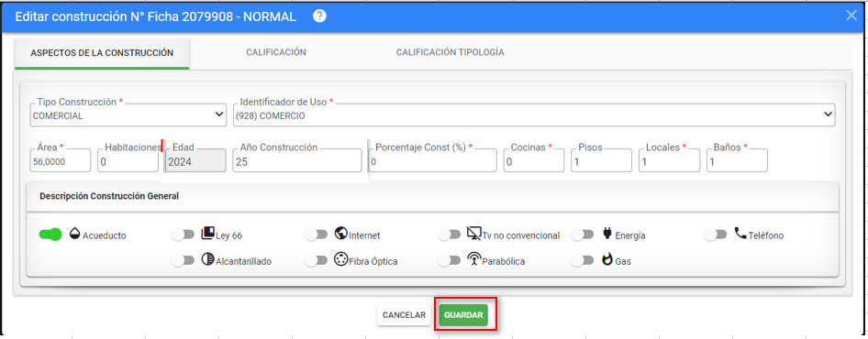Screen dimensions: 868x339
Task: Click the Año Construcción input field
Action: 296,161
